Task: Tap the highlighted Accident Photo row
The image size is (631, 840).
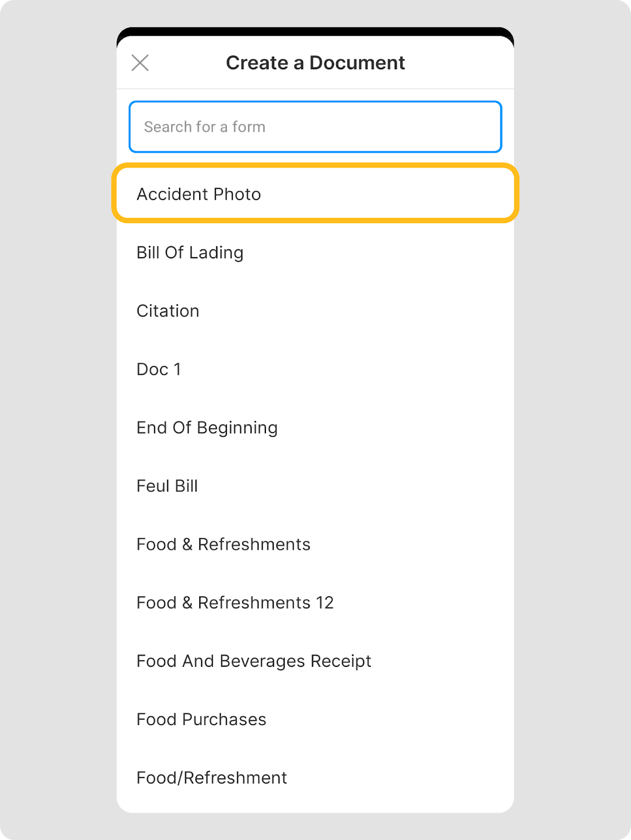Action: pyautogui.click(x=315, y=193)
